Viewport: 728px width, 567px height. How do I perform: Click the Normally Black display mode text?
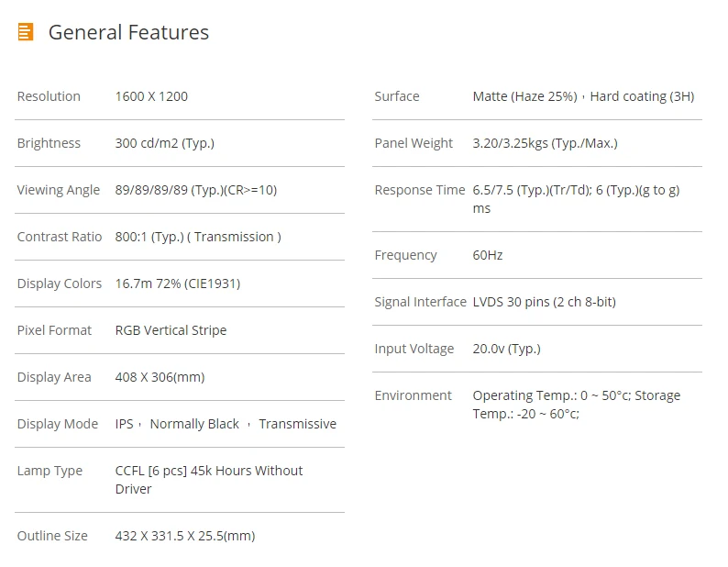pyautogui.click(x=194, y=424)
